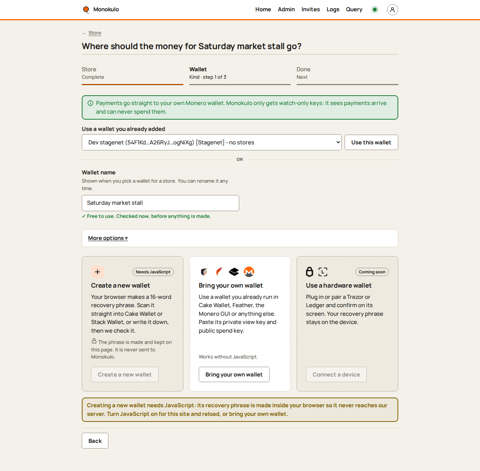Screen dimensions: 480x471
Task: Click the plus icon on Create a new wallet
Action: coord(97,272)
